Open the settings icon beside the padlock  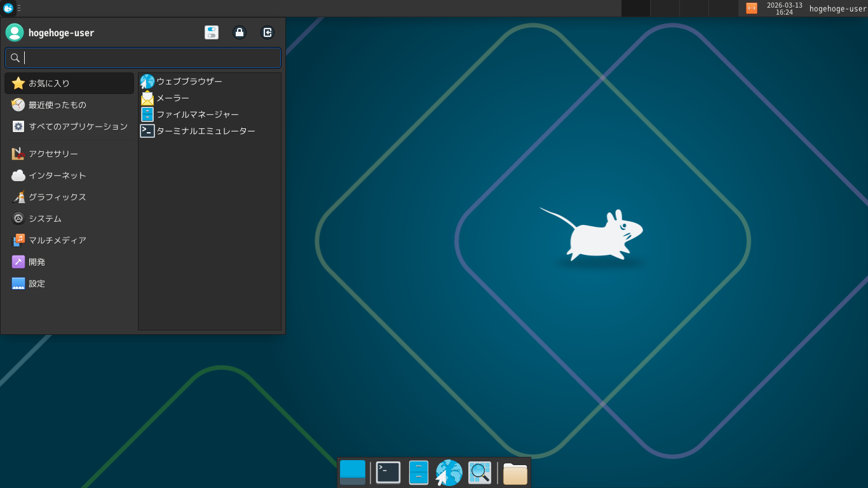pyautogui.click(x=212, y=32)
